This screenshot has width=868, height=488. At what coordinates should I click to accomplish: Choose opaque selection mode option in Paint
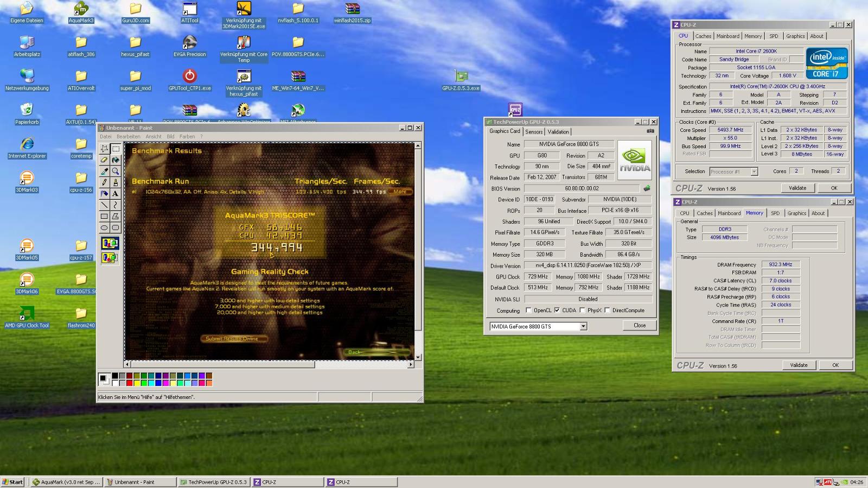110,243
